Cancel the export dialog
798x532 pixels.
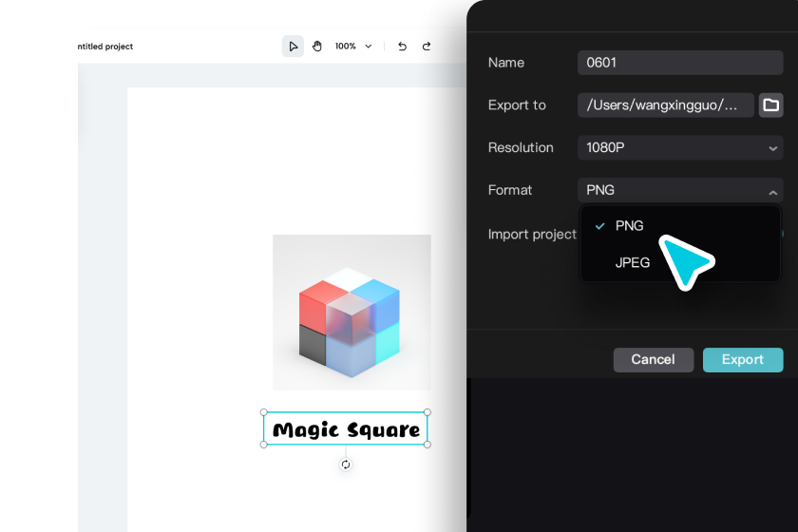[653, 360]
